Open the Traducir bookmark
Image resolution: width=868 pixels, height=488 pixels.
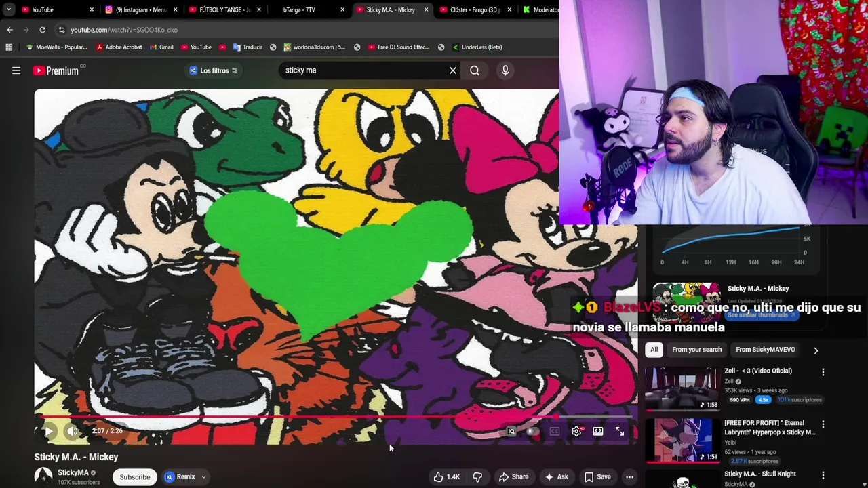[248, 47]
